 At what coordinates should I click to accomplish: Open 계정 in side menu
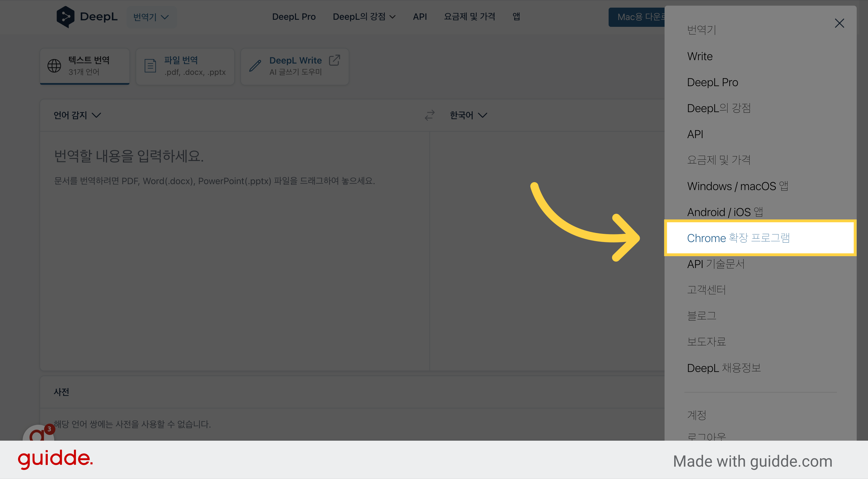[697, 415]
